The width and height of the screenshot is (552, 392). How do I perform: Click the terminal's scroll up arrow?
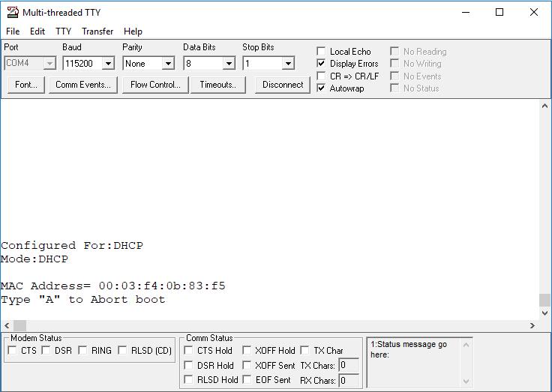pyautogui.click(x=545, y=106)
